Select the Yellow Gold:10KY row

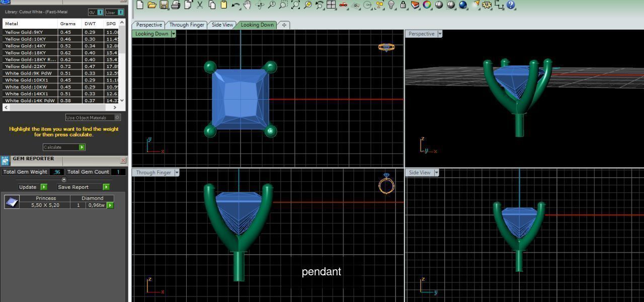coord(61,39)
